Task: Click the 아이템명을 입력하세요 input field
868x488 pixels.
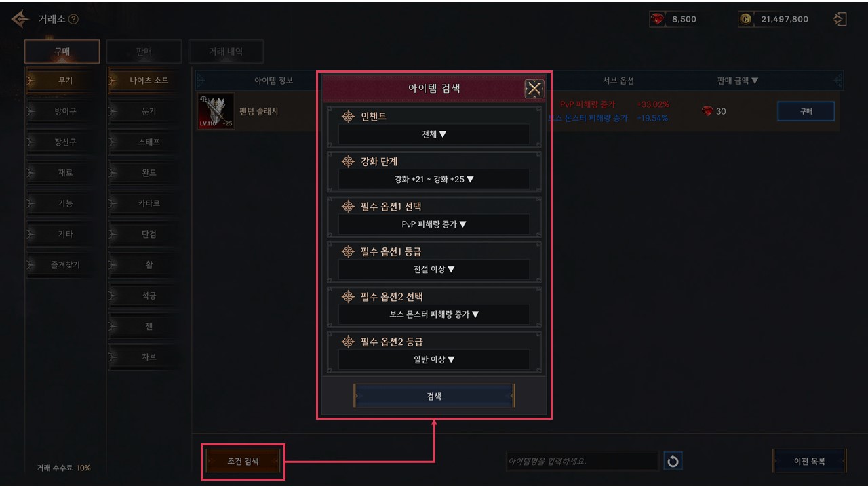Action: pyautogui.click(x=583, y=462)
